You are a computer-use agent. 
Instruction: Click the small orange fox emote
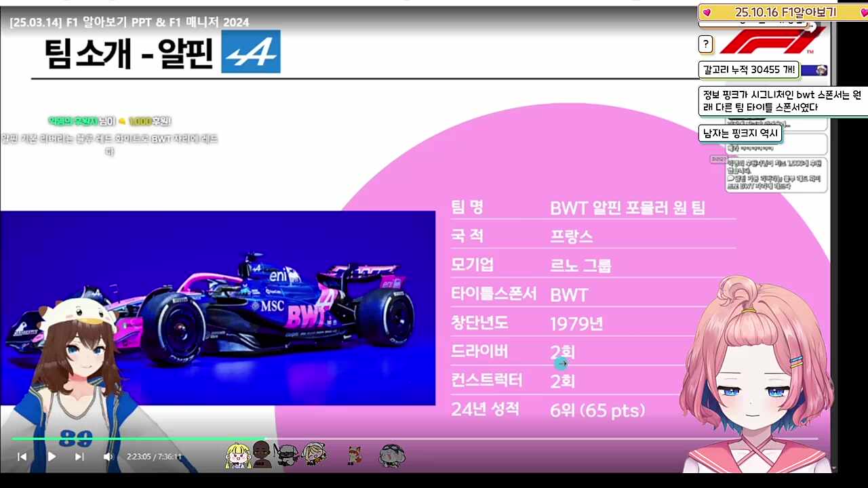click(353, 455)
